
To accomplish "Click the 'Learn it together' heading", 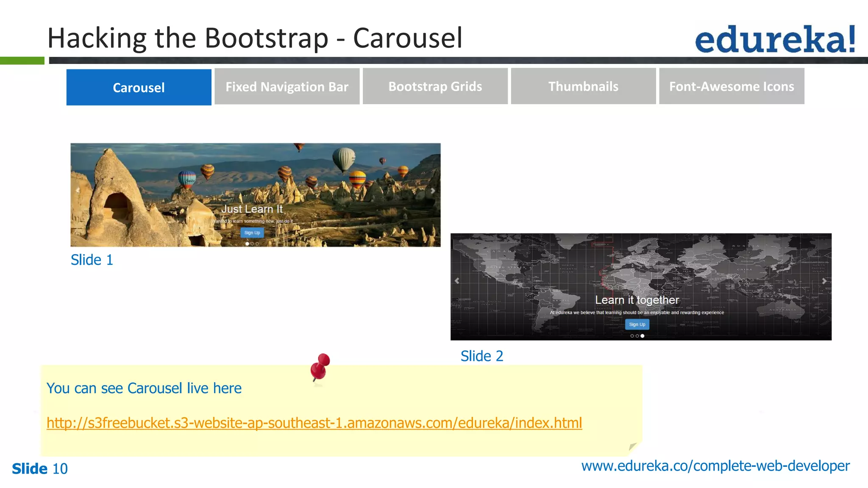I will [x=637, y=300].
